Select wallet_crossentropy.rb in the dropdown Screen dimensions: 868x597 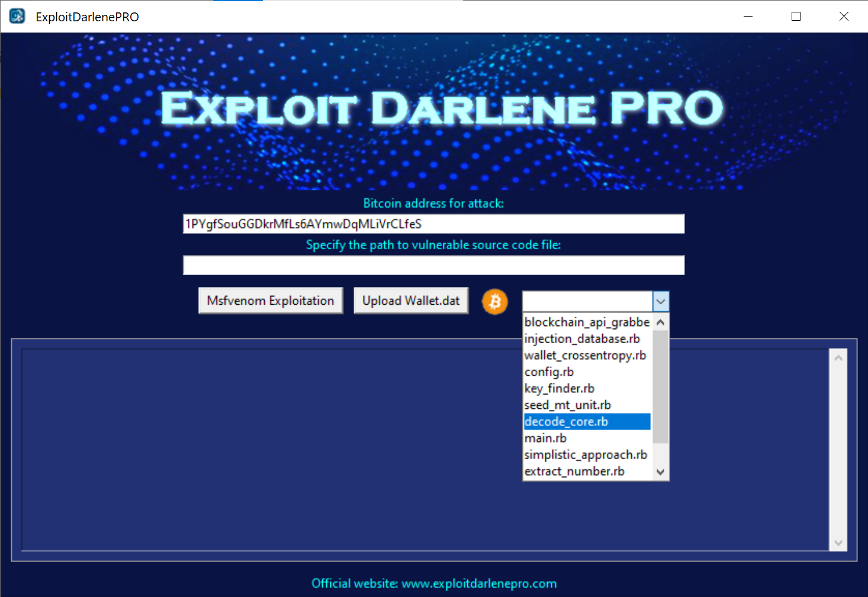[587, 355]
